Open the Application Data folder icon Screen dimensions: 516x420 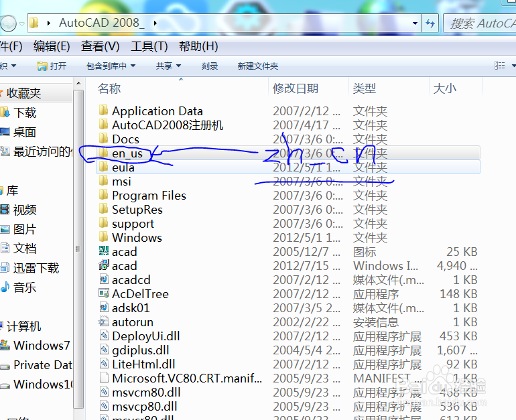pyautogui.click(x=103, y=110)
